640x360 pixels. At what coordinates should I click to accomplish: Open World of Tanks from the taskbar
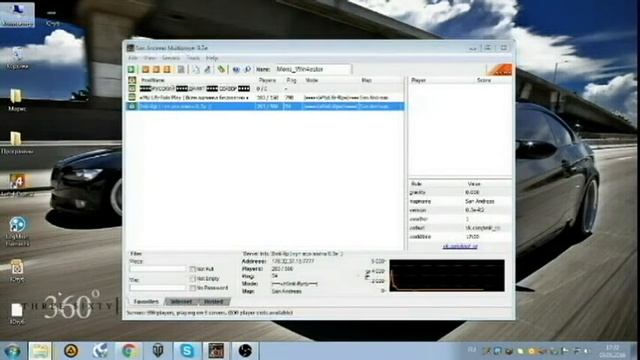[158, 351]
